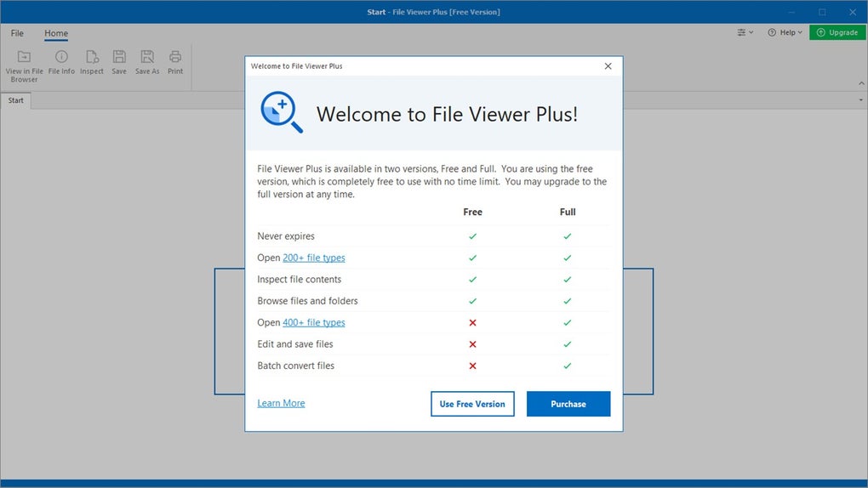Select the Inspect tool
Image resolution: width=868 pixels, height=488 pixels.
pos(92,63)
